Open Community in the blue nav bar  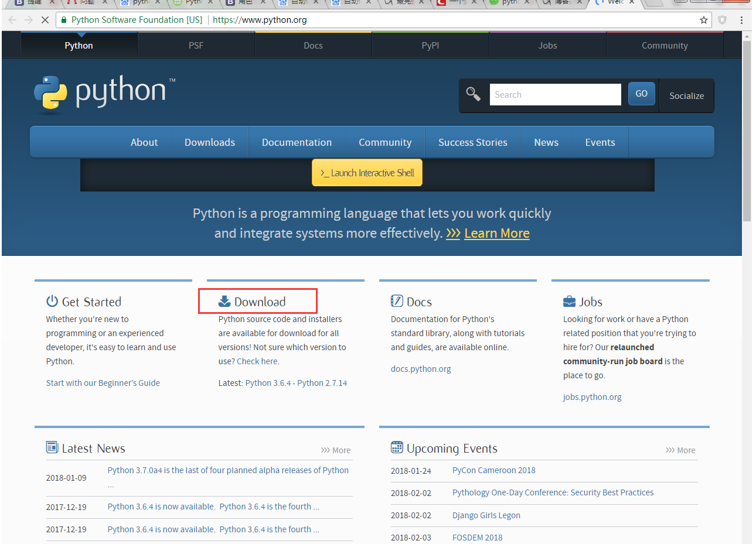pyautogui.click(x=385, y=142)
